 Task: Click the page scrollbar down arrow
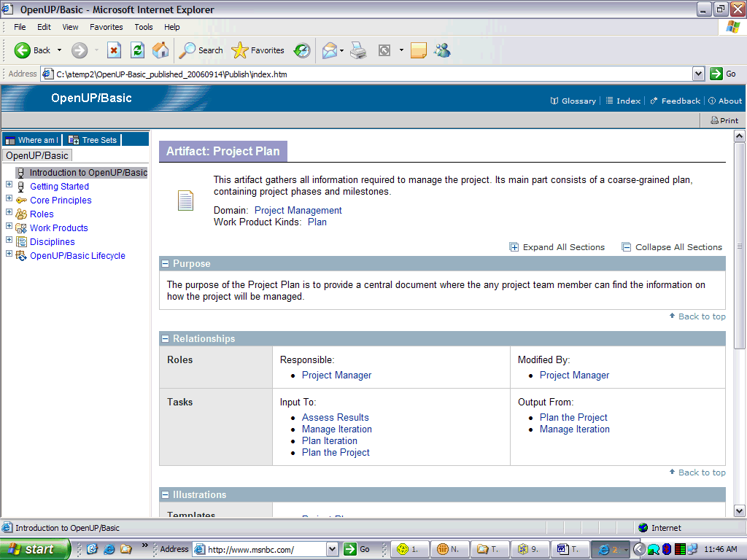click(x=739, y=511)
